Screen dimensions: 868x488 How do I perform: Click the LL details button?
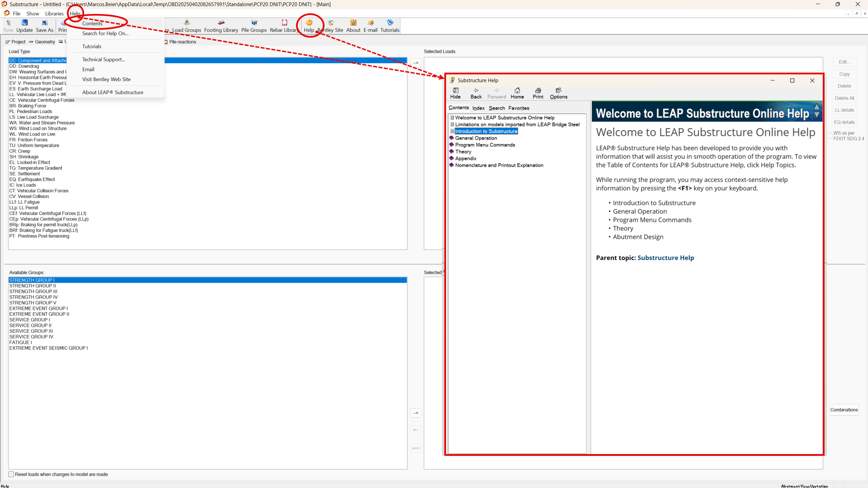[x=844, y=110]
